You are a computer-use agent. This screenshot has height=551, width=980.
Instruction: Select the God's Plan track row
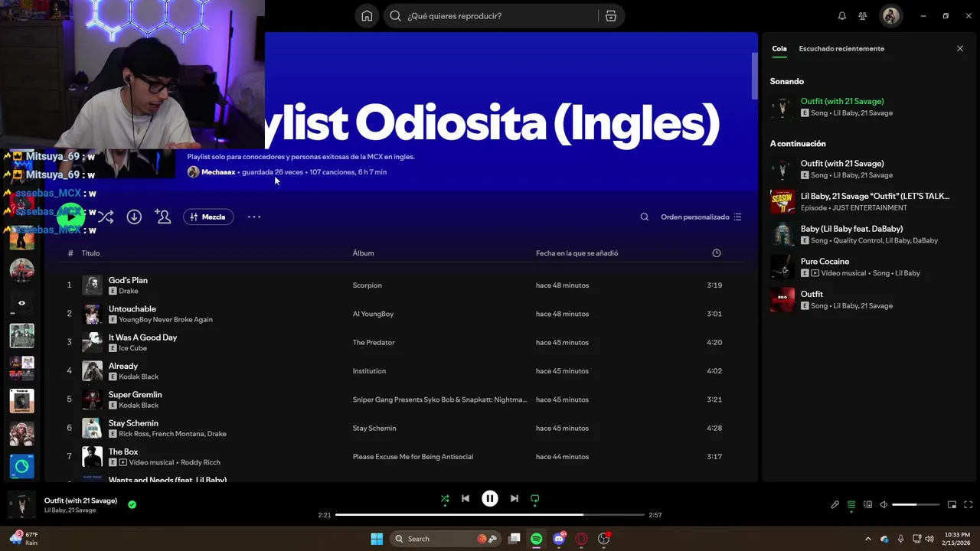click(x=403, y=285)
